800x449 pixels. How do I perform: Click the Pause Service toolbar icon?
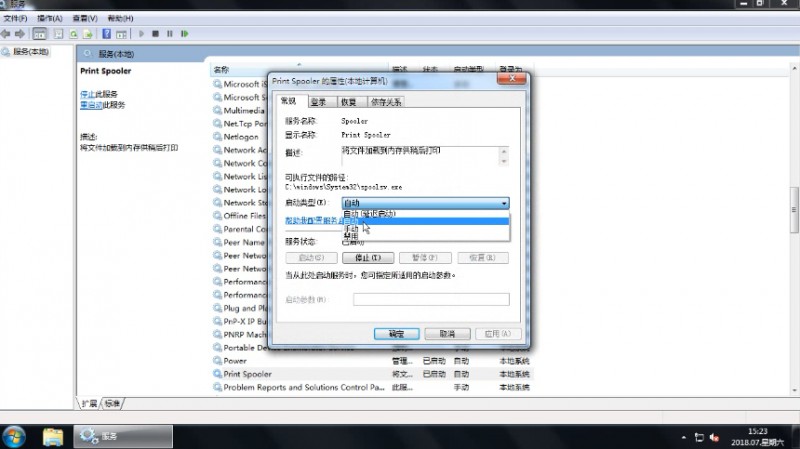coord(170,34)
